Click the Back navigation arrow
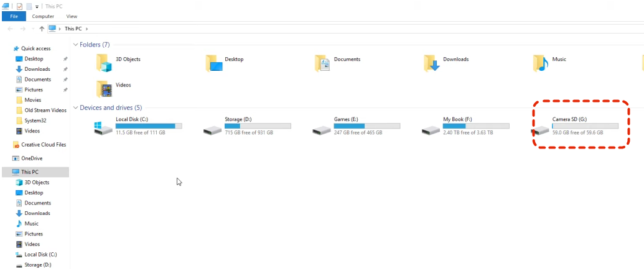The image size is (644, 269). (11, 29)
